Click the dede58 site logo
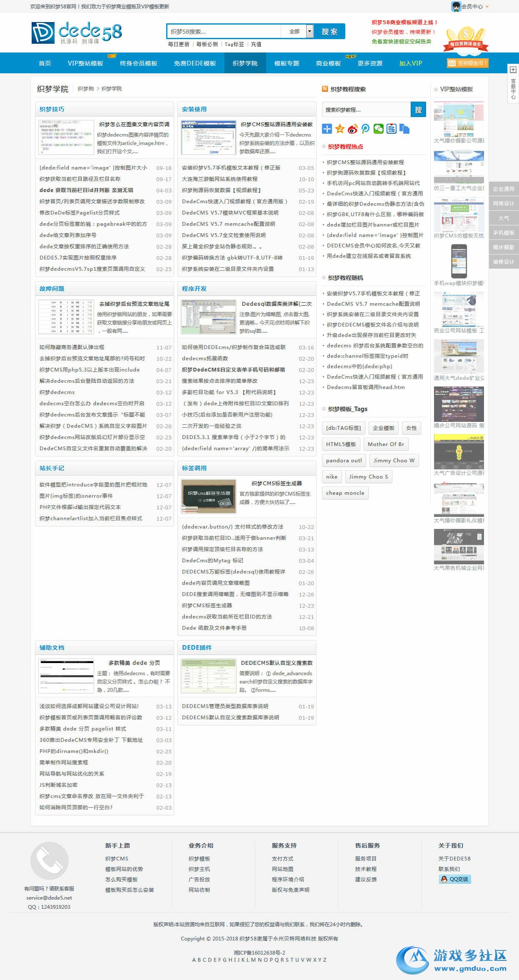The width and height of the screenshot is (519, 980). (x=77, y=33)
